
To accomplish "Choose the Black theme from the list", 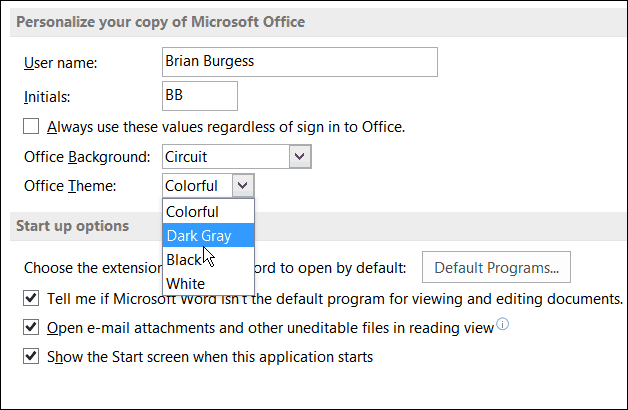I will tap(208, 259).
